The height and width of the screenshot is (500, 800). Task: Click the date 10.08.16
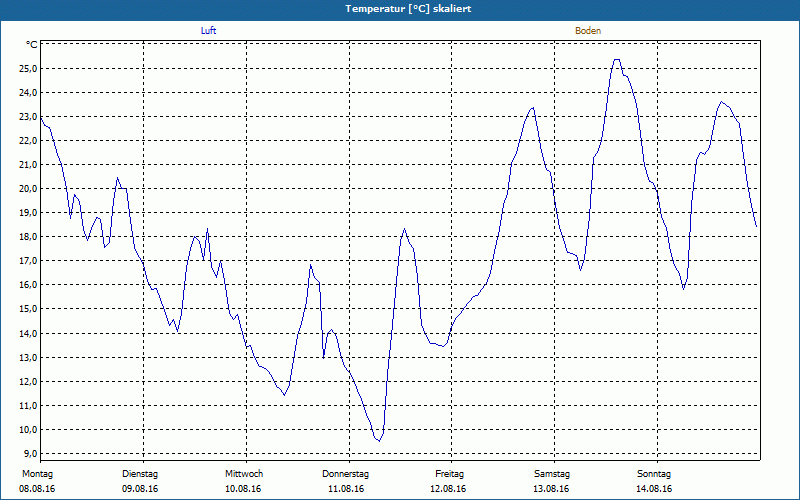coord(243,489)
